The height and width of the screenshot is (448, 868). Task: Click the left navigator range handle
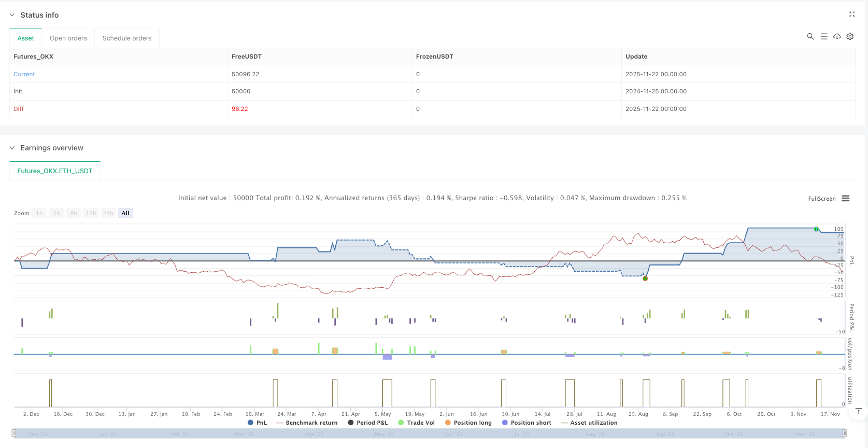point(14,433)
